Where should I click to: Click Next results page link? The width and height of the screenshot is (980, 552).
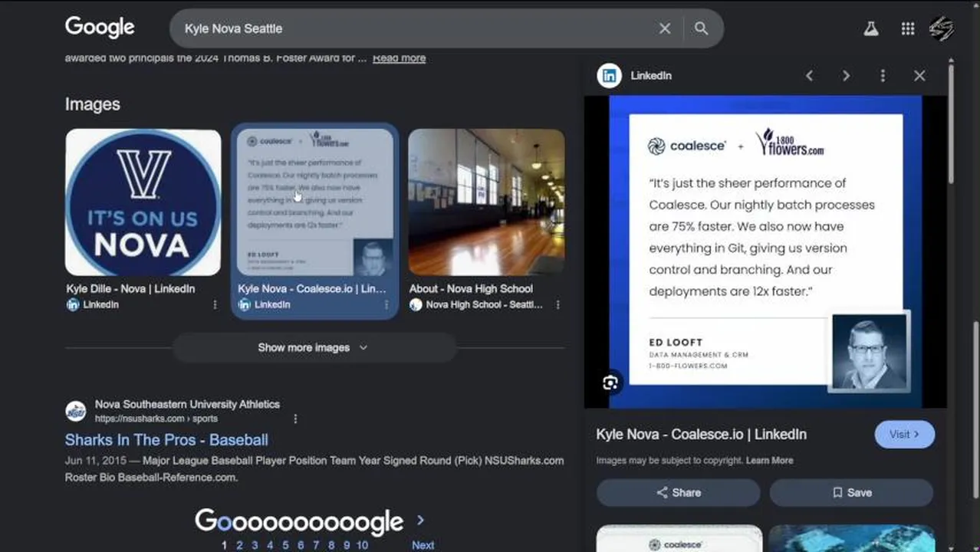423,545
